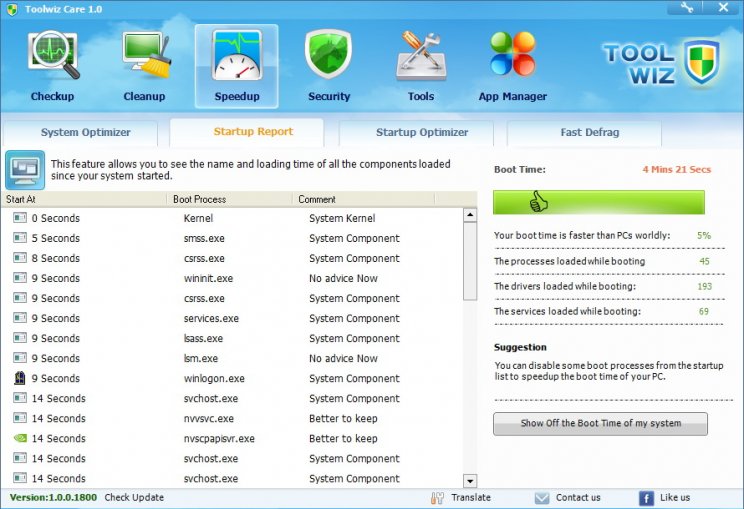
Task: Click the NVIDIA icon beside nvscpapisvr.exe
Action: tap(20, 438)
